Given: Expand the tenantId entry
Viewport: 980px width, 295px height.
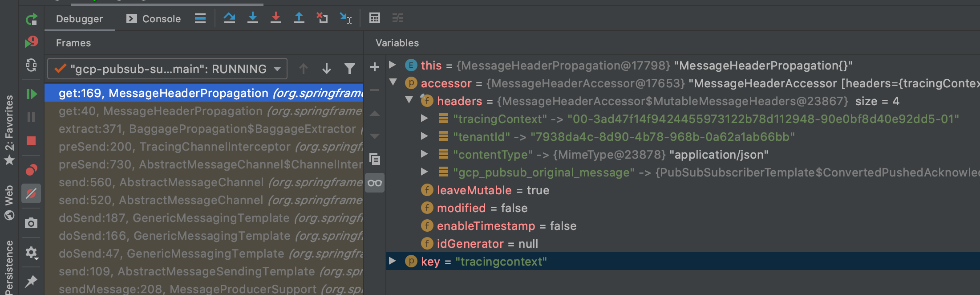Looking at the screenshot, I should (x=425, y=136).
